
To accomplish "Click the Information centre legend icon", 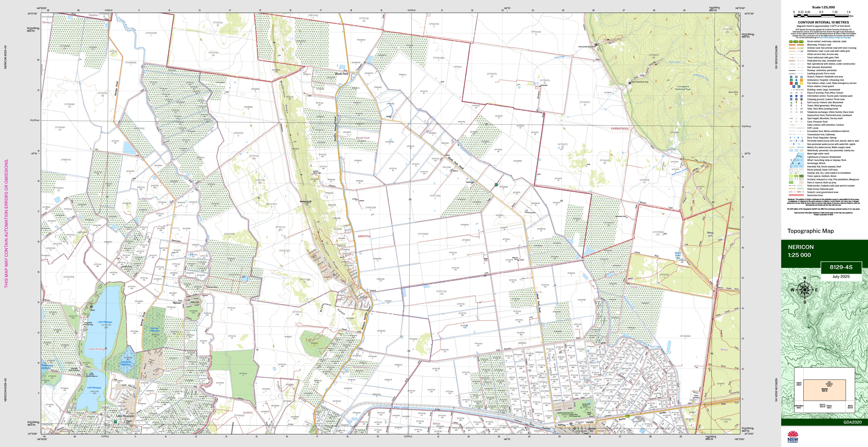I will [x=791, y=96].
